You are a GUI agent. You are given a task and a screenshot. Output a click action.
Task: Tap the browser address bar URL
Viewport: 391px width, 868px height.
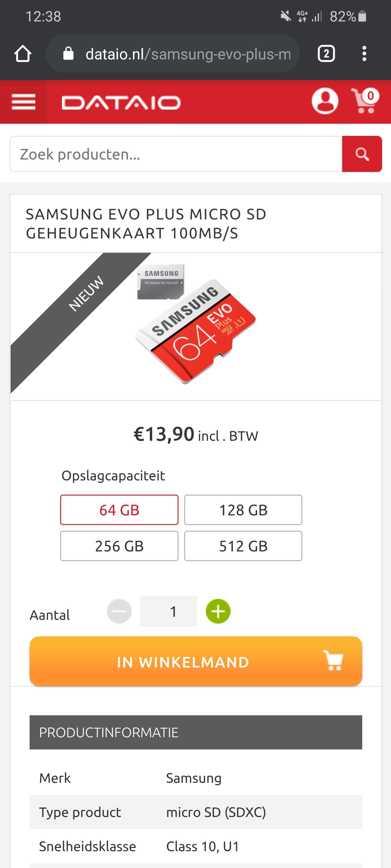(188, 54)
